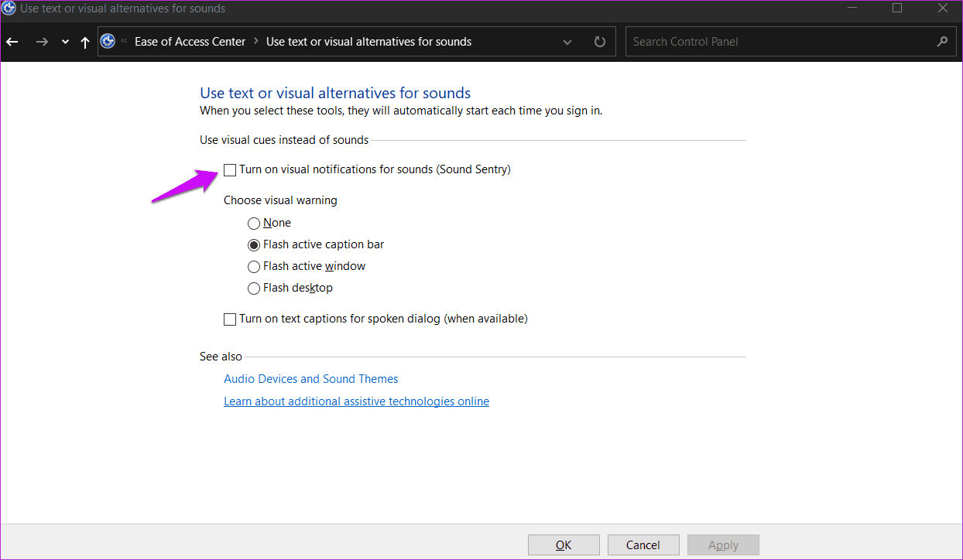Viewport: 963px width, 560px height.
Task: Refresh the Control Panel page
Action: [599, 42]
